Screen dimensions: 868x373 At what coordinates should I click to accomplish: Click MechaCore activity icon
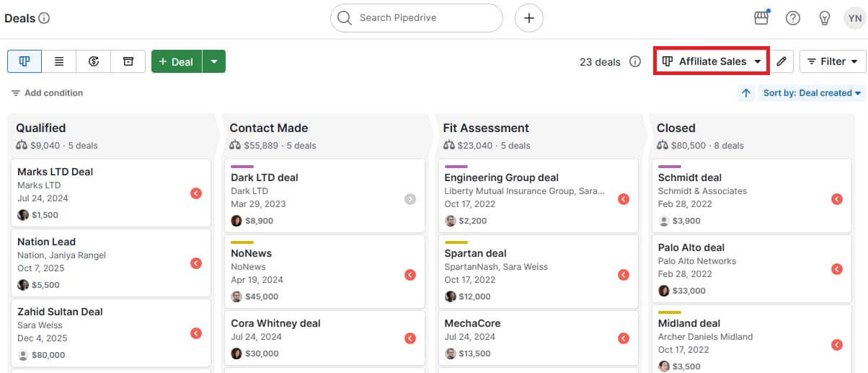624,338
